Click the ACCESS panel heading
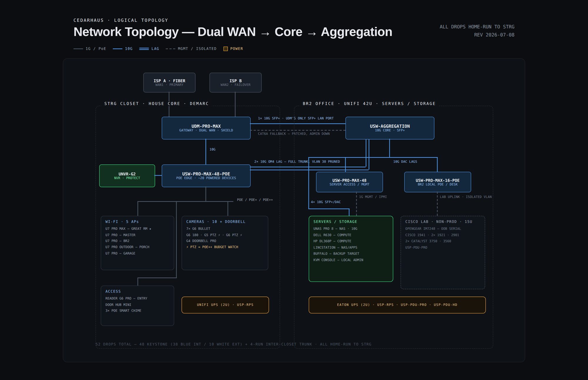 coord(113,292)
